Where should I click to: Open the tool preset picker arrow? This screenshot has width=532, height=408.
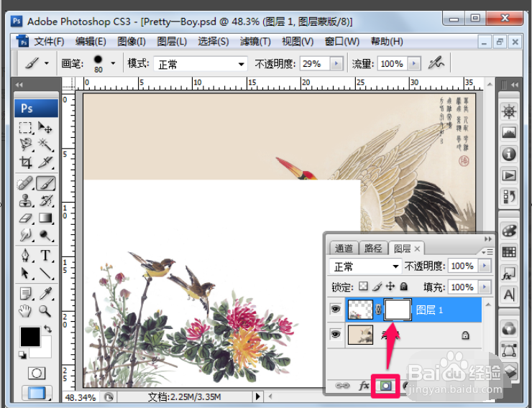coord(47,63)
